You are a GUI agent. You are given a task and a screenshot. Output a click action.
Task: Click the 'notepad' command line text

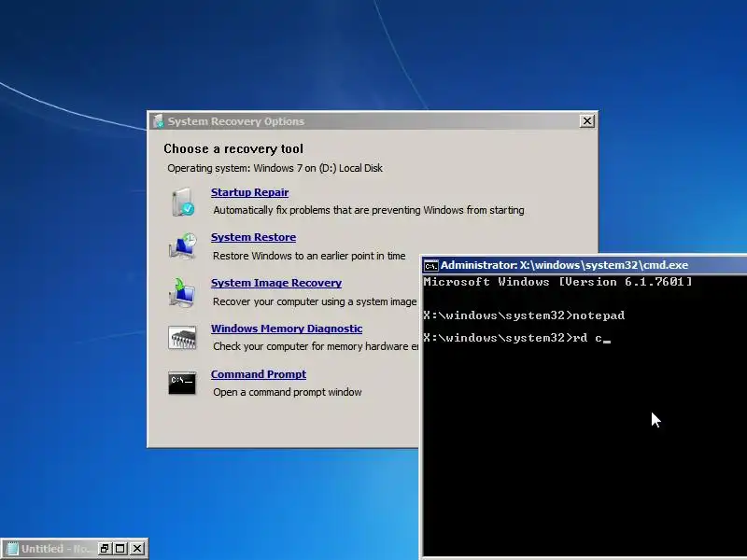click(599, 315)
